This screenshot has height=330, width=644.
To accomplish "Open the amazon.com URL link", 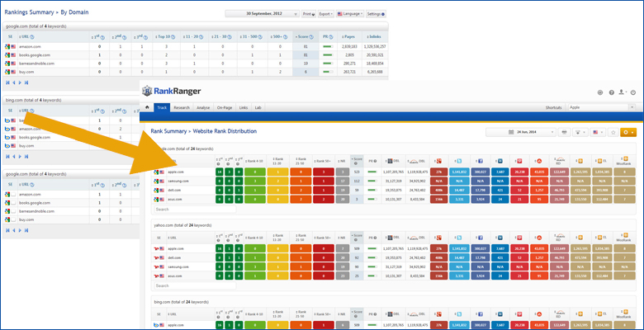I will (29, 47).
